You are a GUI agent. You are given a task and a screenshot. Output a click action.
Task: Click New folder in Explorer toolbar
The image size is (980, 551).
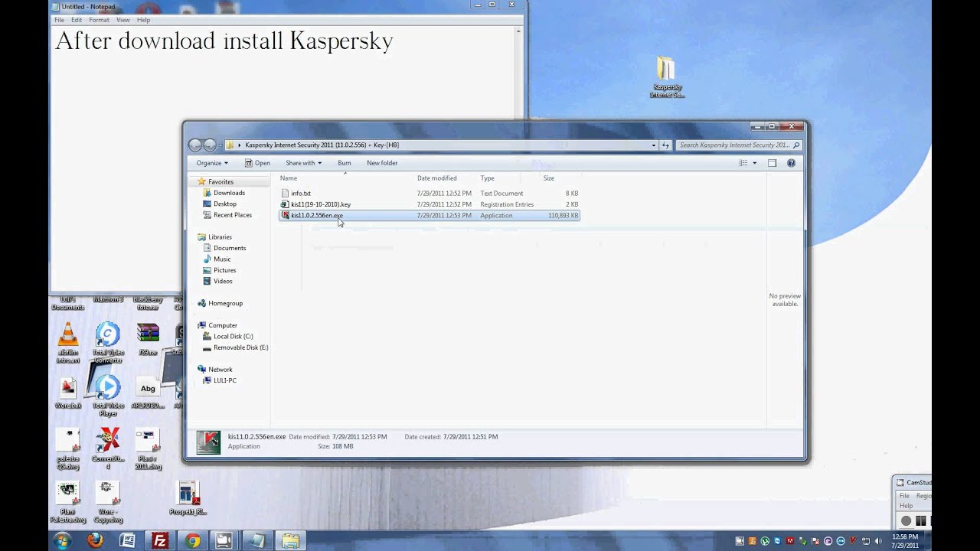382,163
